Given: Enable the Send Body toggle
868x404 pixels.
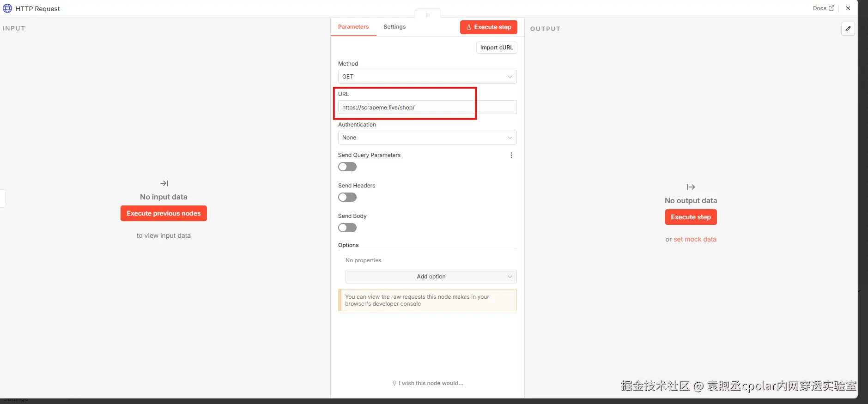Looking at the screenshot, I should pyautogui.click(x=347, y=228).
